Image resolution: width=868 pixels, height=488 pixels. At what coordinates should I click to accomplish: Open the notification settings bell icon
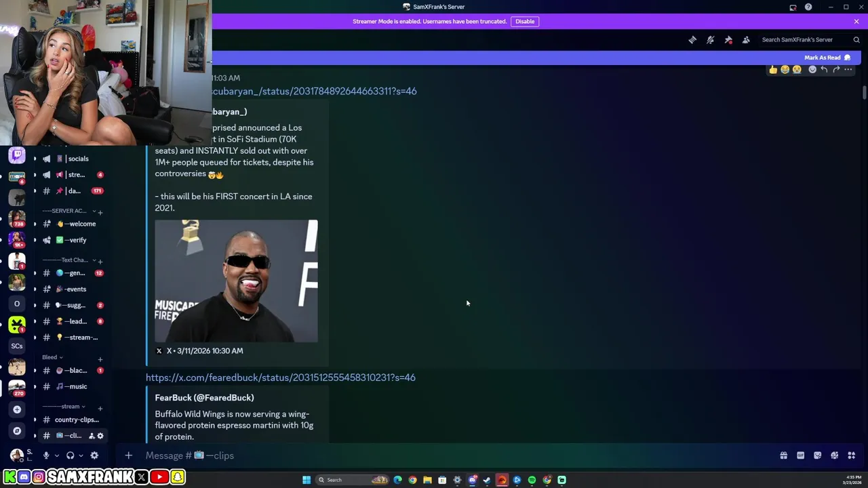click(x=710, y=40)
